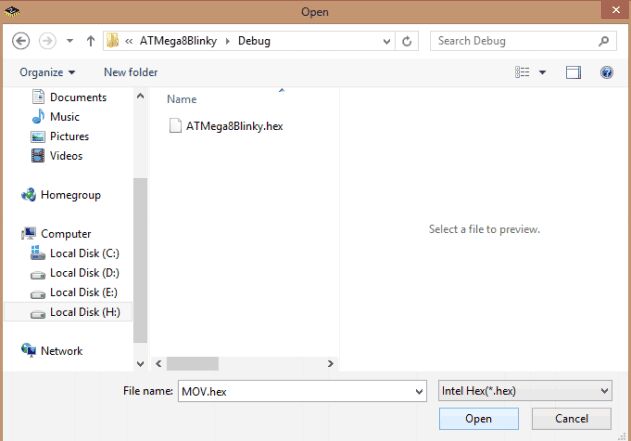The width and height of the screenshot is (631, 441).
Task: Click the File name input field
Action: point(297,391)
